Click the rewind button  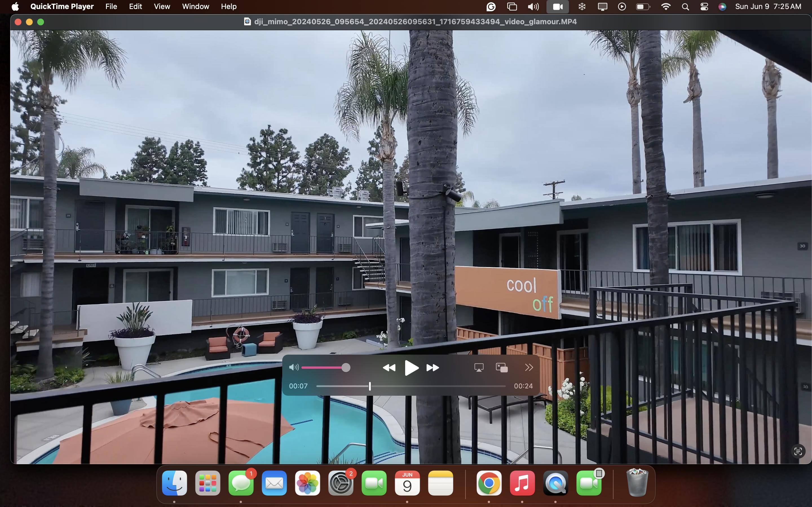[389, 368]
